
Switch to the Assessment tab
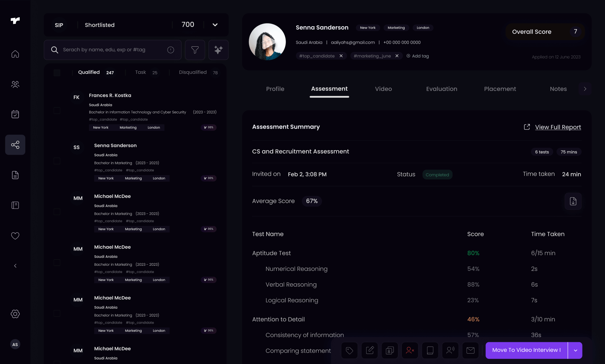click(329, 89)
